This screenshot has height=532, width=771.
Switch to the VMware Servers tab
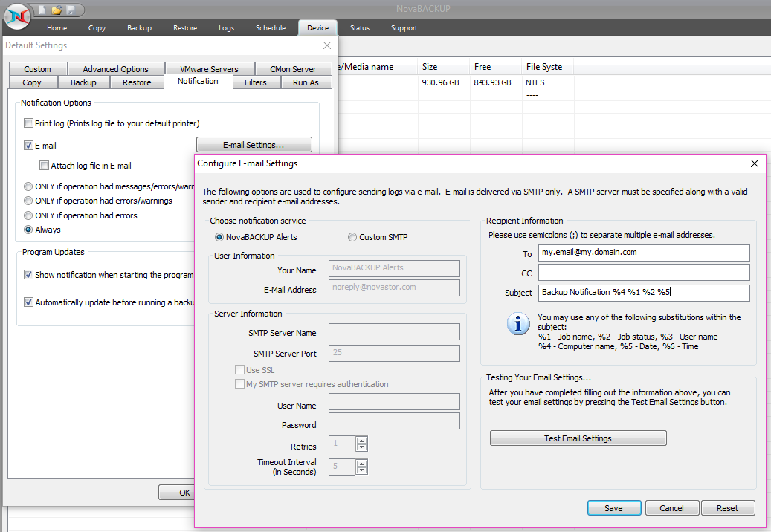click(x=210, y=69)
